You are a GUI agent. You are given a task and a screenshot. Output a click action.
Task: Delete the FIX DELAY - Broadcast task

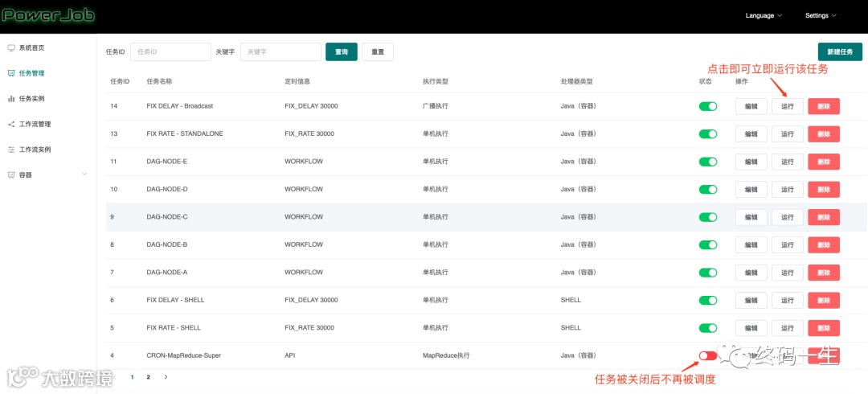point(824,106)
